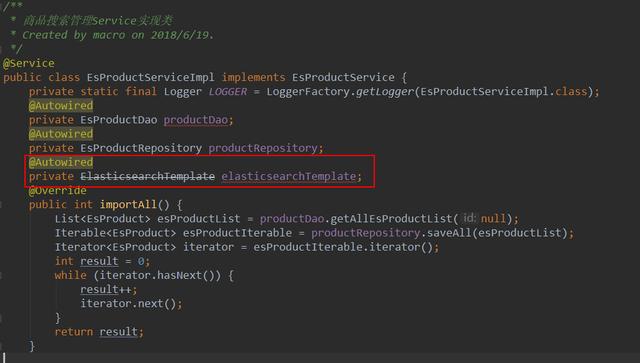Screen dimensions: 640x363
Task: Click the List<EsProduct> type
Action: click(102, 218)
